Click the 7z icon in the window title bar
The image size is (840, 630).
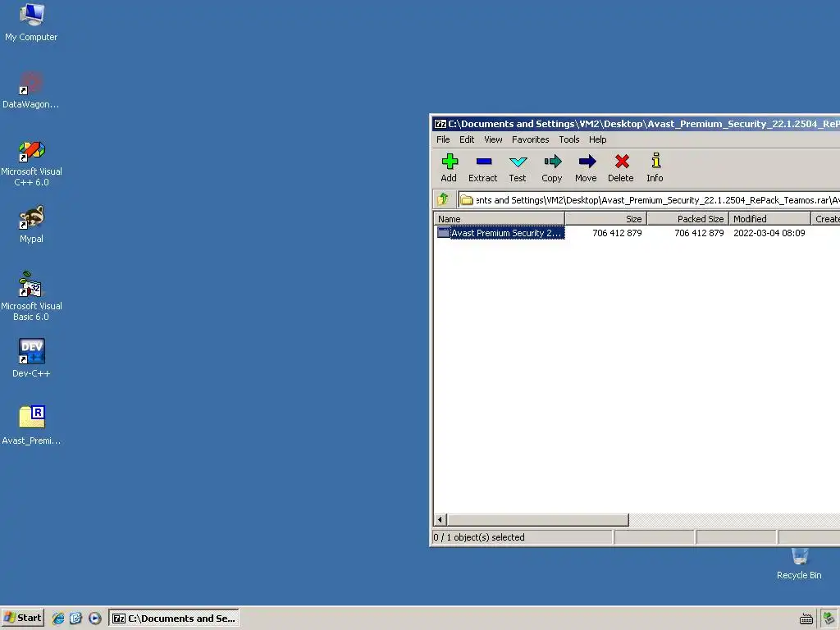pyautogui.click(x=441, y=124)
